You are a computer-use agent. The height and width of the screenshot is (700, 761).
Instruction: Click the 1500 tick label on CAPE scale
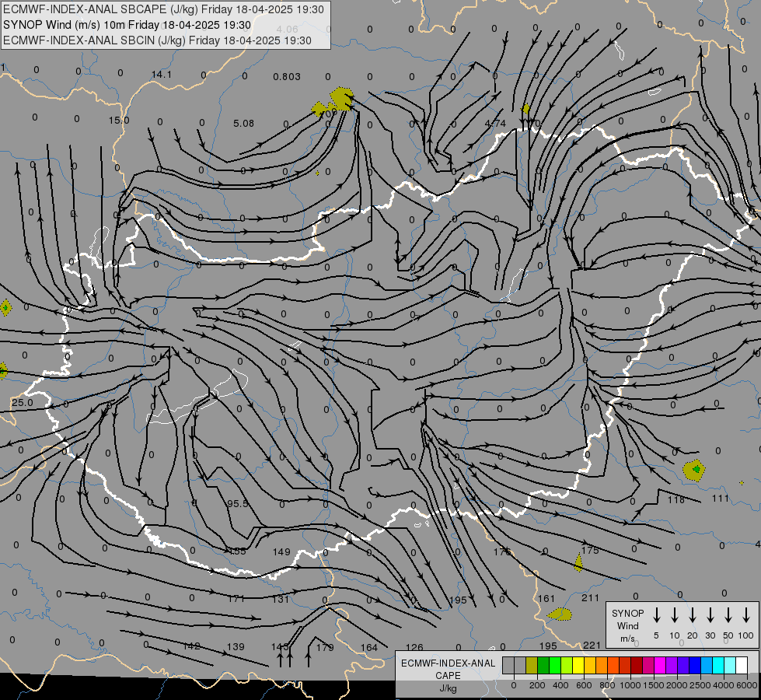click(654, 685)
